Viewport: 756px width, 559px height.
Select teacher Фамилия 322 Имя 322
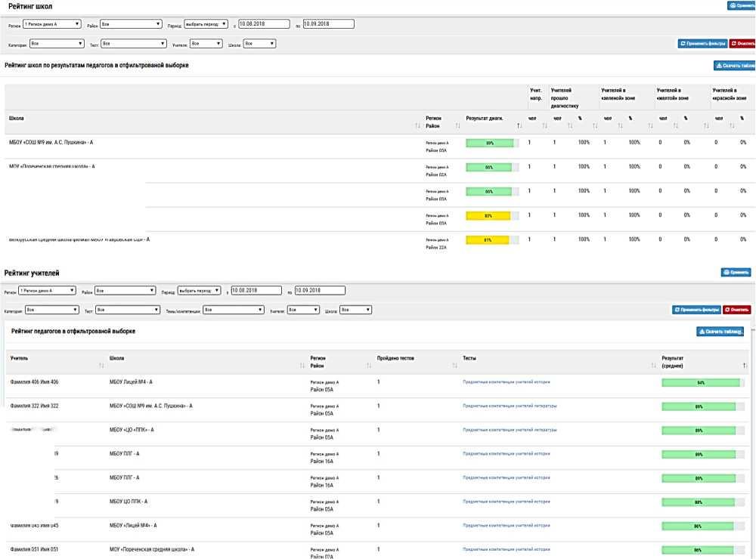coord(34,406)
